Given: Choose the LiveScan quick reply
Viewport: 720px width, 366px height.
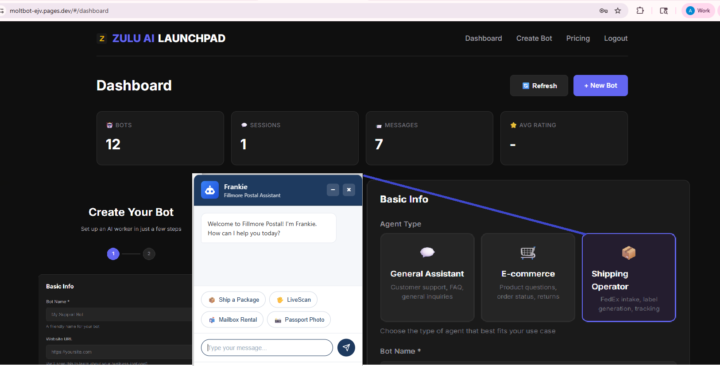Looking at the screenshot, I should (x=293, y=300).
